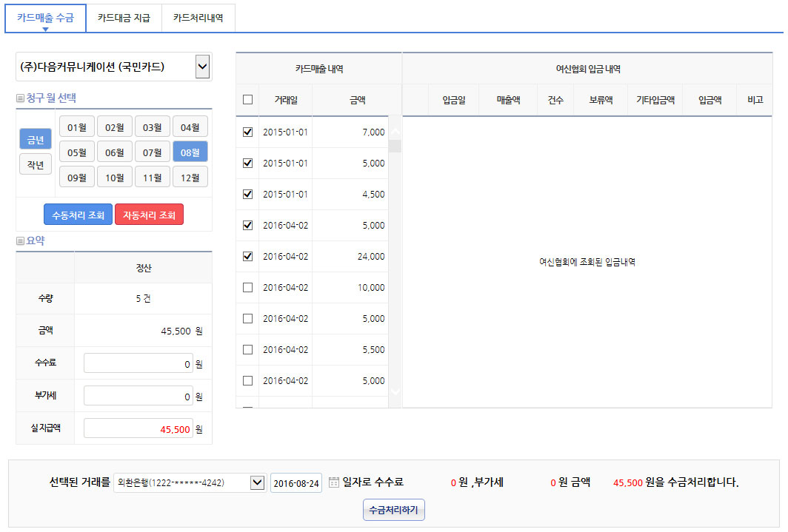Viewport: 788px width, 532px height.
Task: Check the 2016-04-02 row with 5,500
Action: point(248,350)
